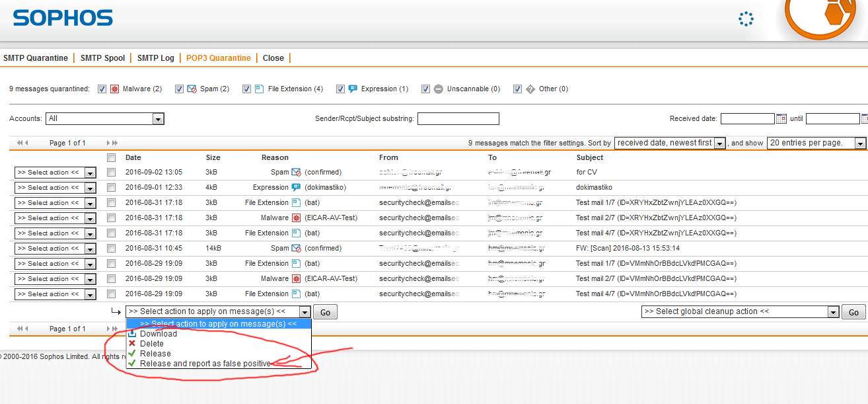Screen dimensions: 868x404
Task: Click file extension icon in Test mail 4/7 VMmNhOrB row
Action: (296, 294)
